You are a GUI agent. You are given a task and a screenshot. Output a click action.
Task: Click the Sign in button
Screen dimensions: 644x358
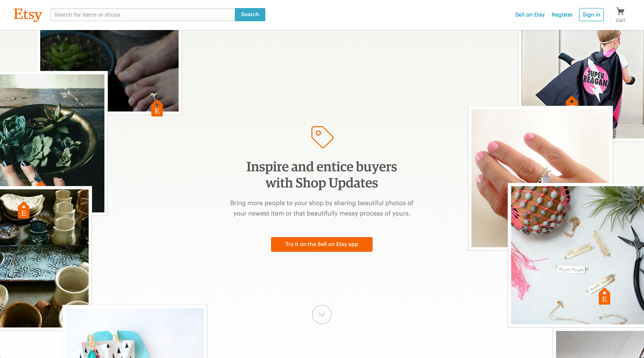tap(591, 14)
